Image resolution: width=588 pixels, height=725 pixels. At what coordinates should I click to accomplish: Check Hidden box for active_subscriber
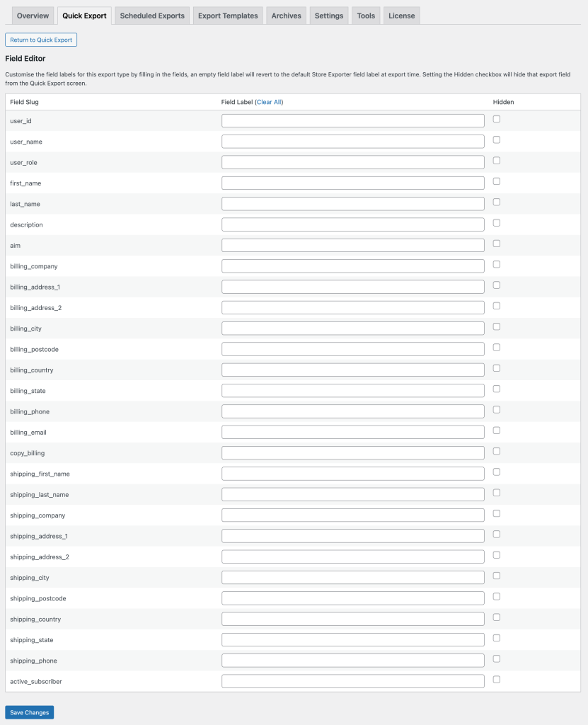497,680
